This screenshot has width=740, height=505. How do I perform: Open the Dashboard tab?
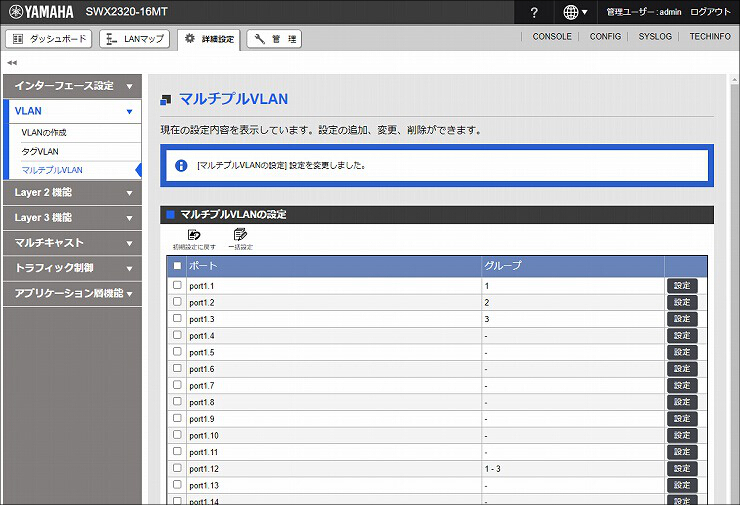49,39
